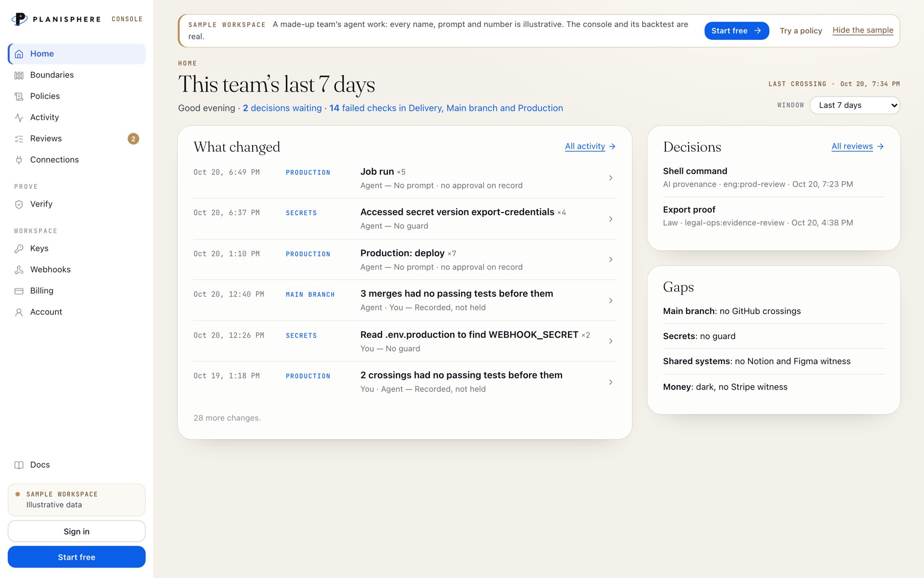The height and width of the screenshot is (578, 924).
Task: Open Boundaries via its sidebar icon
Action: [x=19, y=75]
